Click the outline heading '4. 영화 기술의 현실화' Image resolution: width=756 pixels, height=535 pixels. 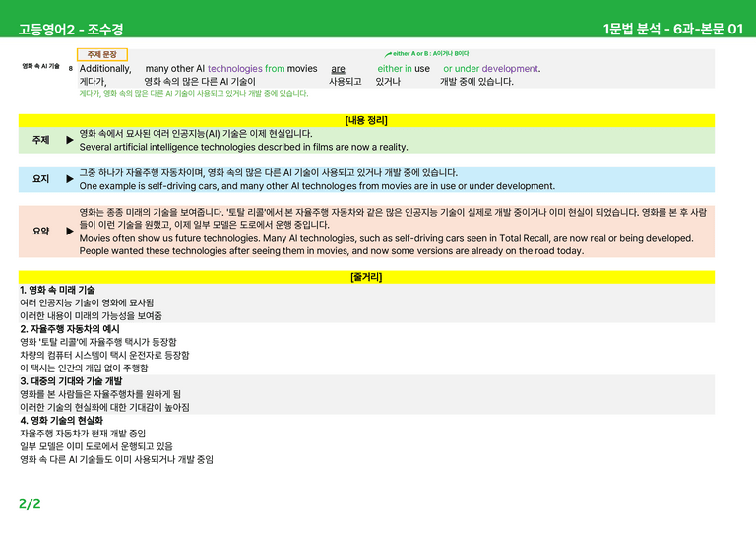click(x=62, y=420)
